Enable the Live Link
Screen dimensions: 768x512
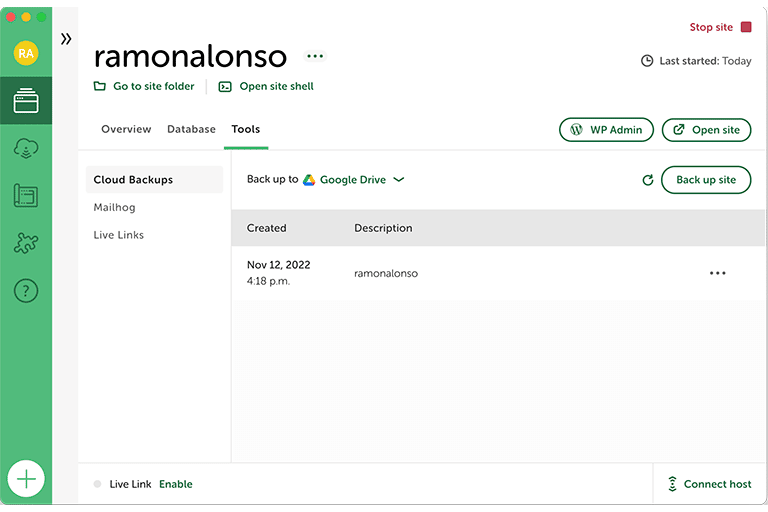tap(176, 484)
